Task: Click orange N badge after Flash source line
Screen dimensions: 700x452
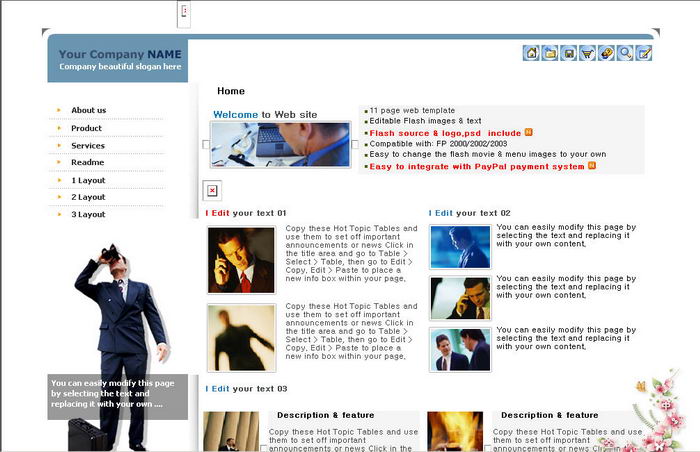Action: pyautogui.click(x=529, y=132)
